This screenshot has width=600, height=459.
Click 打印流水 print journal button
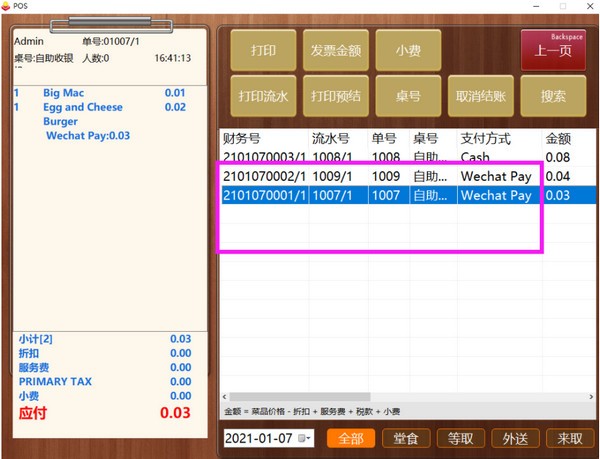(263, 96)
